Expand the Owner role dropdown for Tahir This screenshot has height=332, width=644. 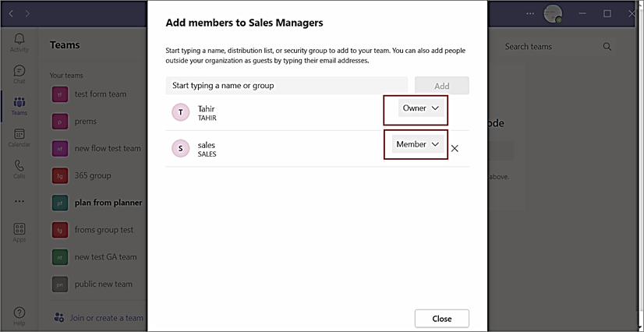421,108
